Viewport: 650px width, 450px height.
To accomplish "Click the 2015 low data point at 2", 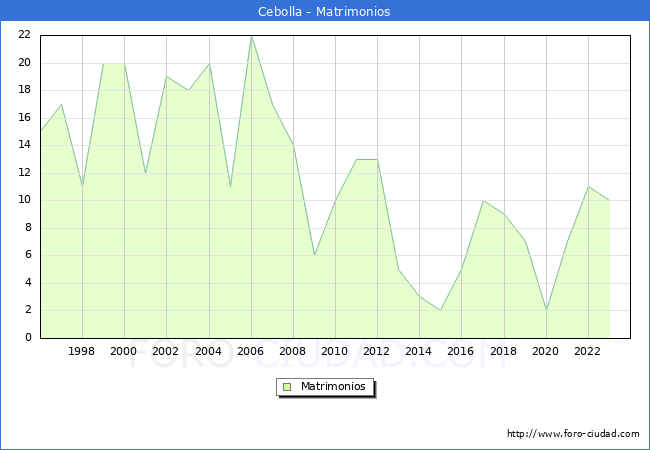I will [440, 310].
